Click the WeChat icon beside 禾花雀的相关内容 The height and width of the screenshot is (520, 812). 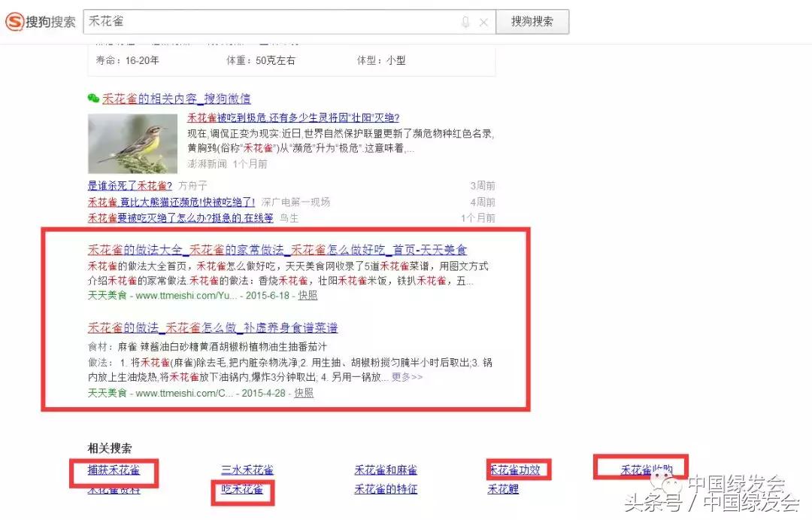click(92, 99)
